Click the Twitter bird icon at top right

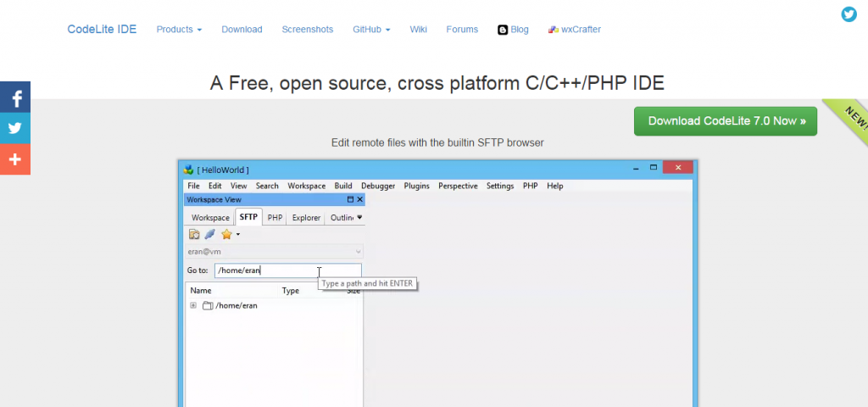(x=849, y=14)
